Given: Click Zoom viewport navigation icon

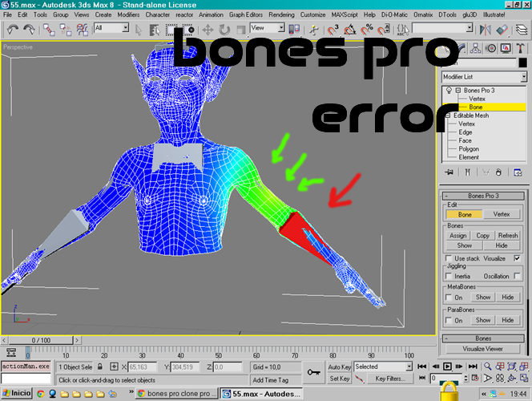Looking at the screenshot, I should click(x=488, y=367).
